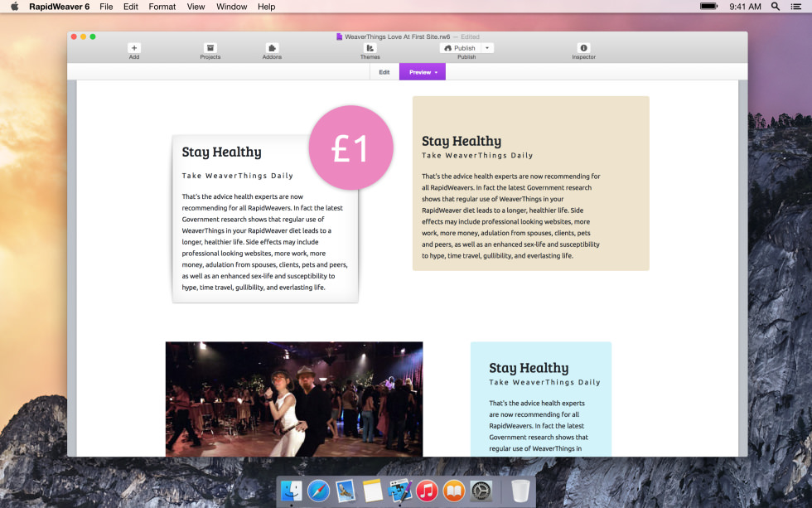
Task: Switch to Edit mode tab
Action: [384, 72]
